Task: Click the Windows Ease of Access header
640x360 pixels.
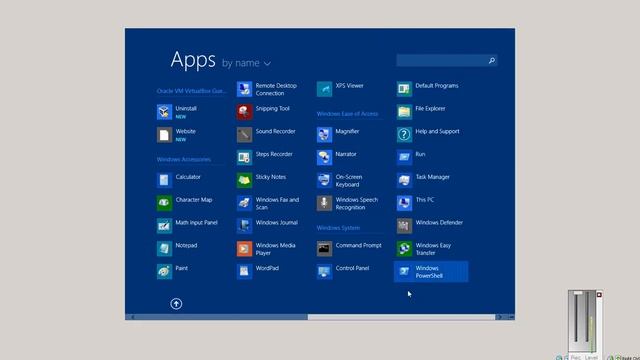Action: (347, 114)
